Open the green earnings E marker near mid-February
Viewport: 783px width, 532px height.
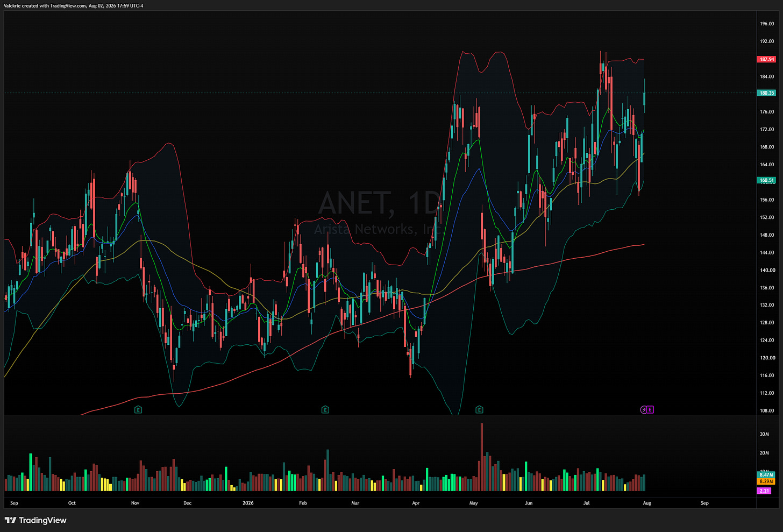click(x=325, y=410)
